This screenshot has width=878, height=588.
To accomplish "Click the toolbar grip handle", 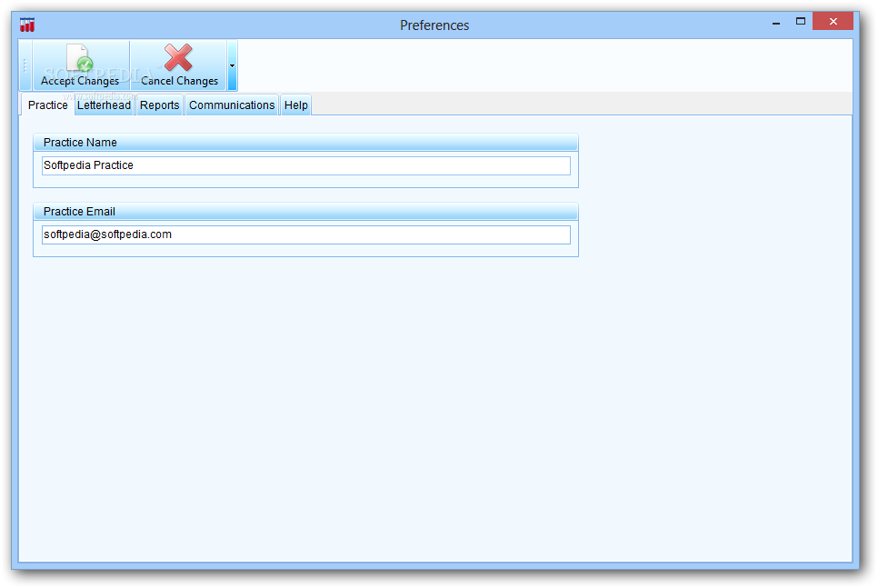I will tap(25, 65).
